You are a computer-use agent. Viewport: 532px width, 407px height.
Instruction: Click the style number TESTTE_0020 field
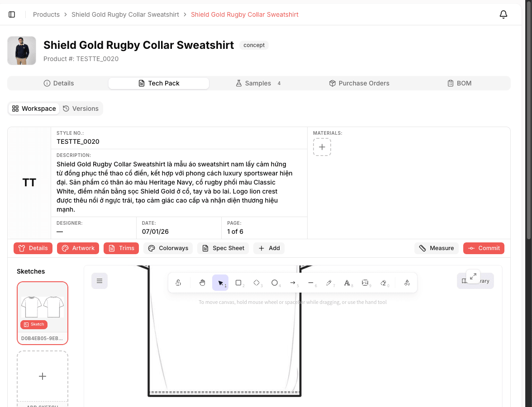click(x=78, y=142)
